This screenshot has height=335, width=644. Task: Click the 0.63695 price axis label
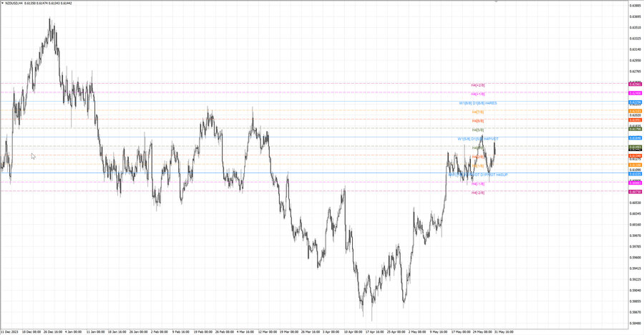click(635, 17)
